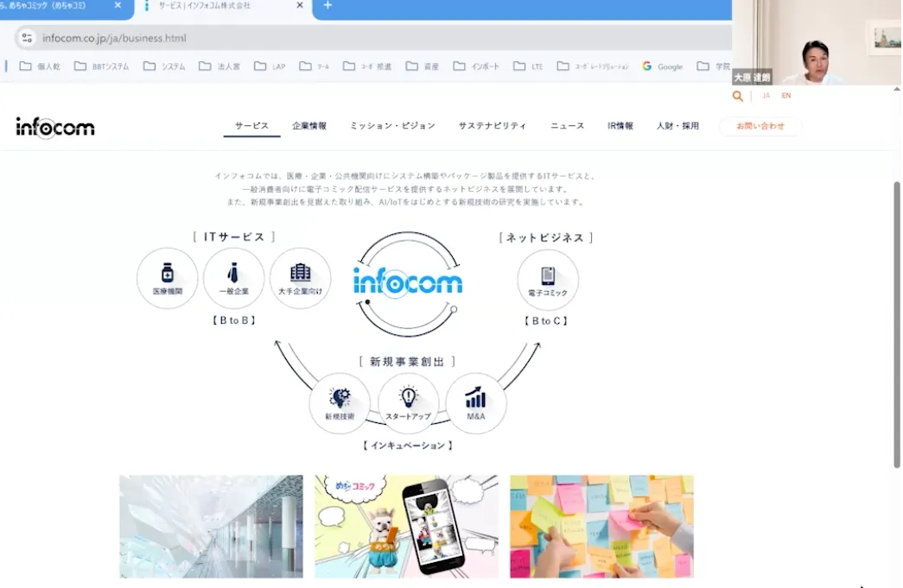Select the 新規技術 circle icon
Viewport: 903px width, 588px height.
340,403
